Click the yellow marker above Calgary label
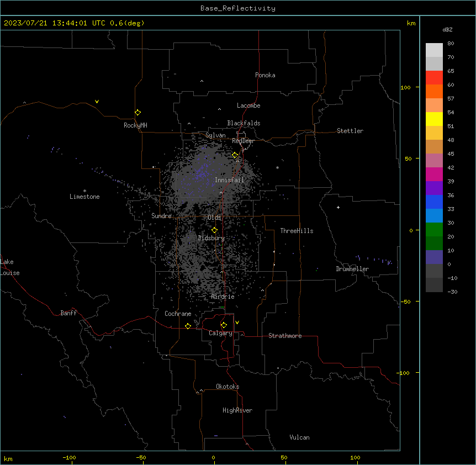The width and height of the screenshot is (476, 465). pyautogui.click(x=224, y=325)
